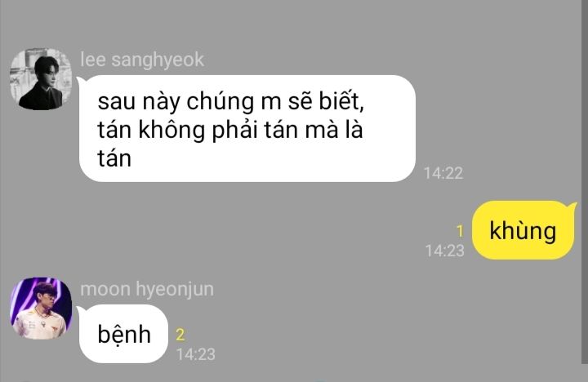588x382 pixels.
Task: Click the line "sau này chúng m sẽ biết,"
Action: (x=230, y=101)
